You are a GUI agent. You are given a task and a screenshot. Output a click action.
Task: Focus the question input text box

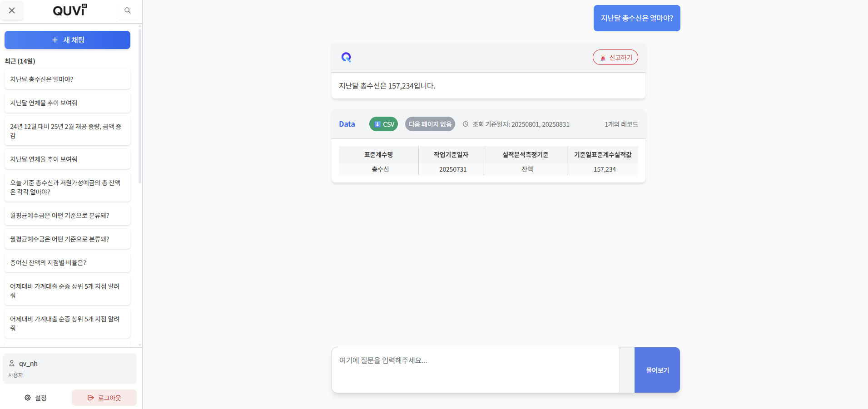coord(475,370)
